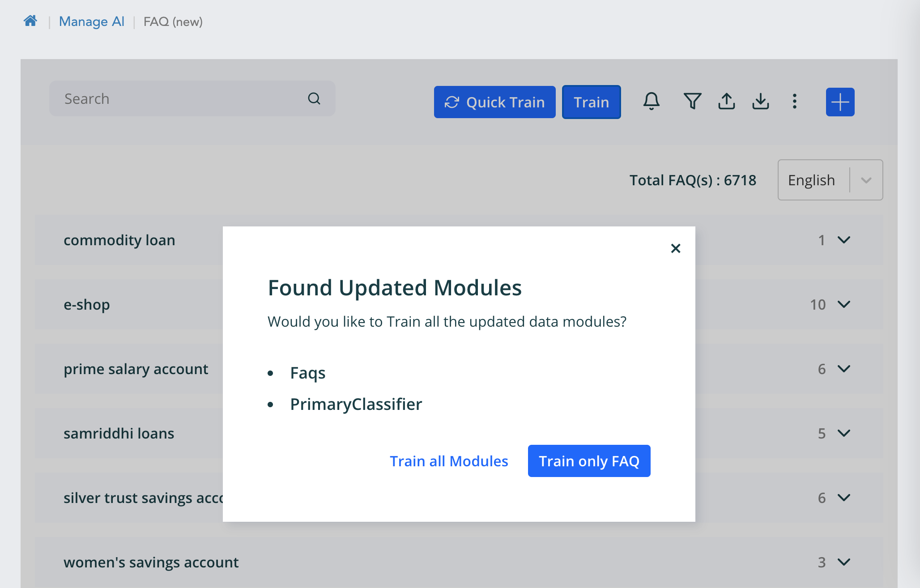Image resolution: width=920 pixels, height=588 pixels.
Task: Click the add new FAQ (+) icon
Action: click(x=840, y=102)
